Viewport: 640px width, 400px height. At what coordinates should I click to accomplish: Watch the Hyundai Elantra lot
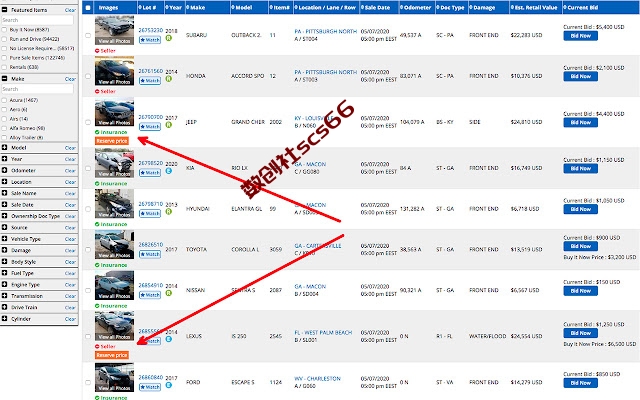pyautogui.click(x=150, y=213)
